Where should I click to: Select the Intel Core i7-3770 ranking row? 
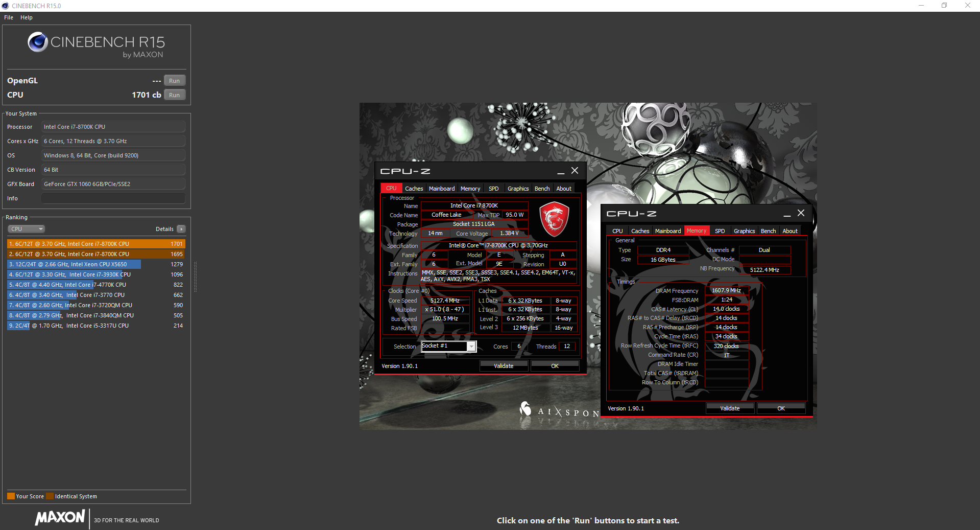96,295
